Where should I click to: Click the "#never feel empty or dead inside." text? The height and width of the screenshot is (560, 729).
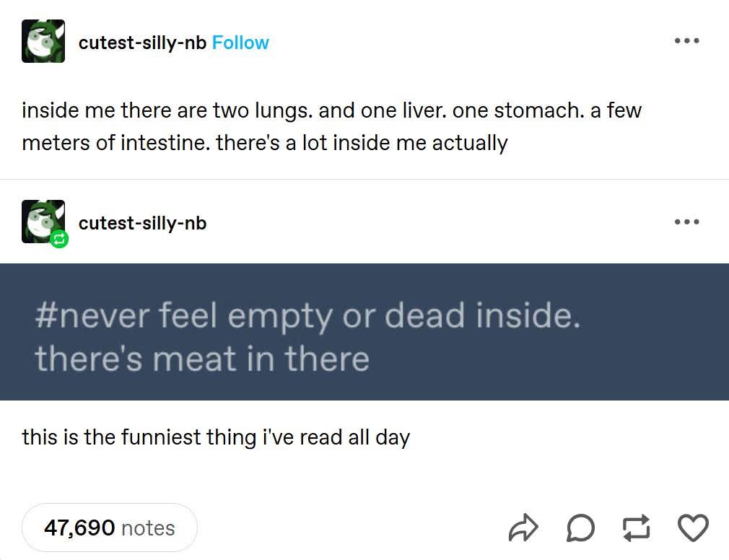[307, 317]
